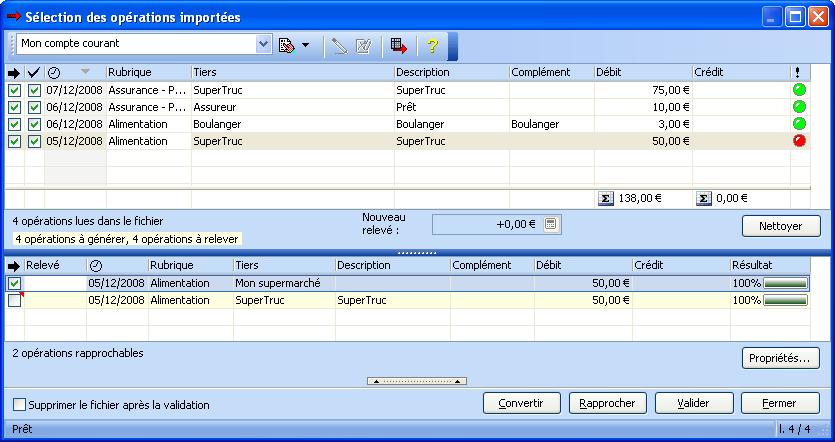Open the 'Mon compte courant' account dropdown

pyautogui.click(x=264, y=44)
